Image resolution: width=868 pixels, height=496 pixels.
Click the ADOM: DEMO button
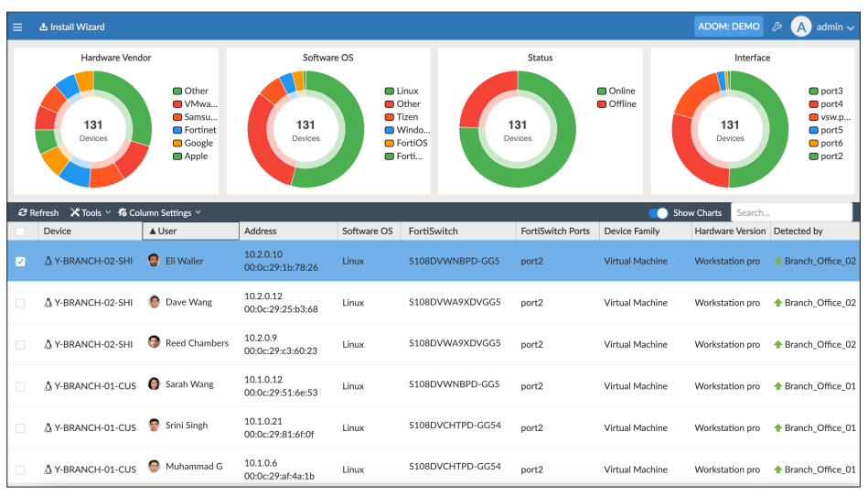728,27
